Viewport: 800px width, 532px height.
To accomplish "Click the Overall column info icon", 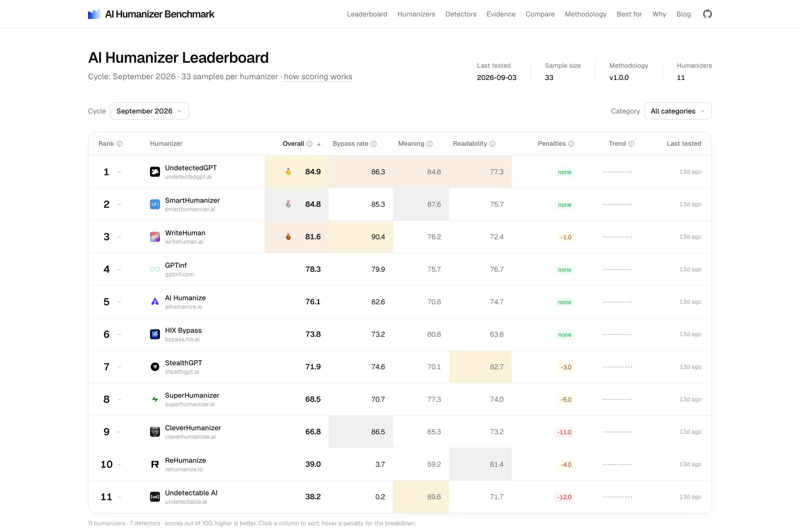I will coord(309,143).
